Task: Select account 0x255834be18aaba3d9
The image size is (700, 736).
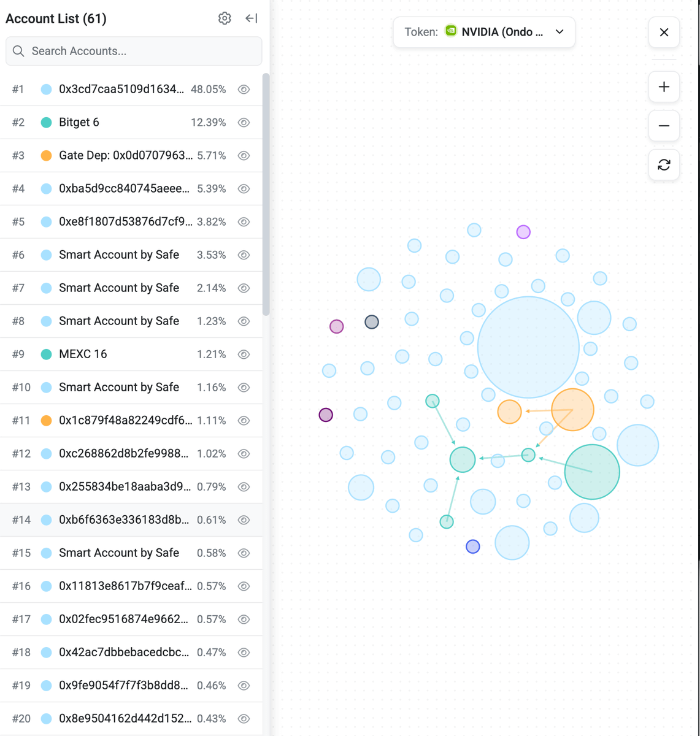Action: click(131, 487)
